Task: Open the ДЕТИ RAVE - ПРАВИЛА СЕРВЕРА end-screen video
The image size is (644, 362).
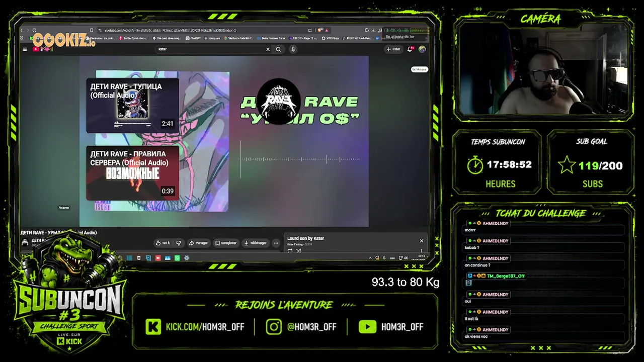Action: point(132,173)
